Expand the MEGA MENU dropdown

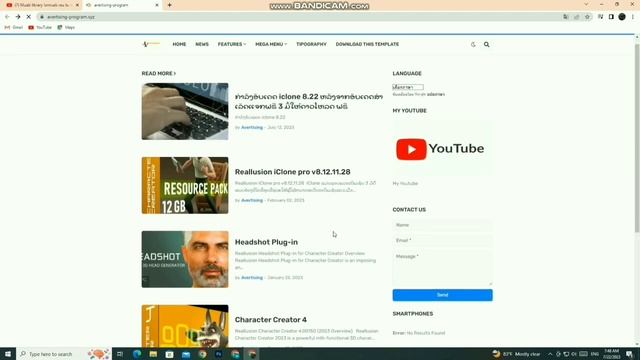tap(271, 44)
